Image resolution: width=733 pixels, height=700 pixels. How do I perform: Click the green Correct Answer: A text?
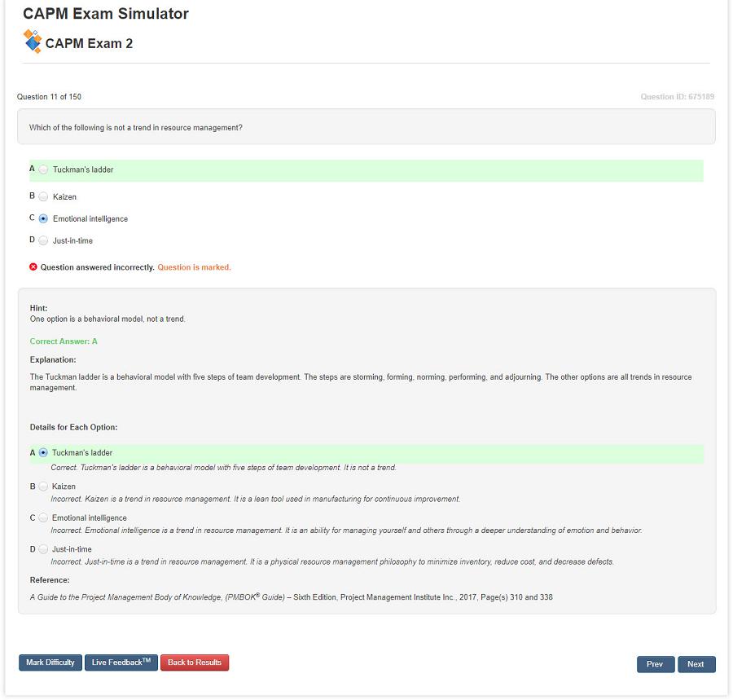click(x=64, y=341)
